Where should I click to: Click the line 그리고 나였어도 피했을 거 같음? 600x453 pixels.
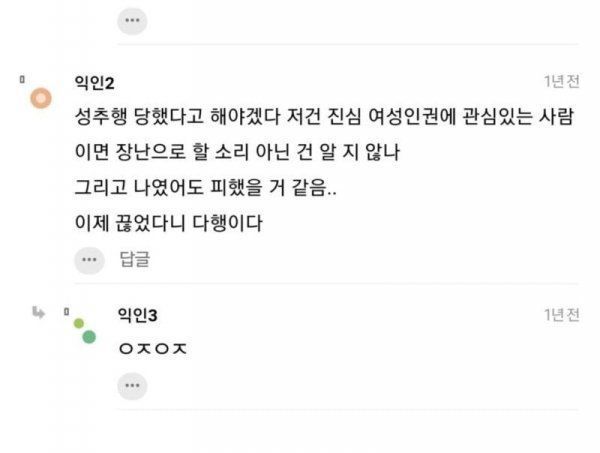click(206, 186)
